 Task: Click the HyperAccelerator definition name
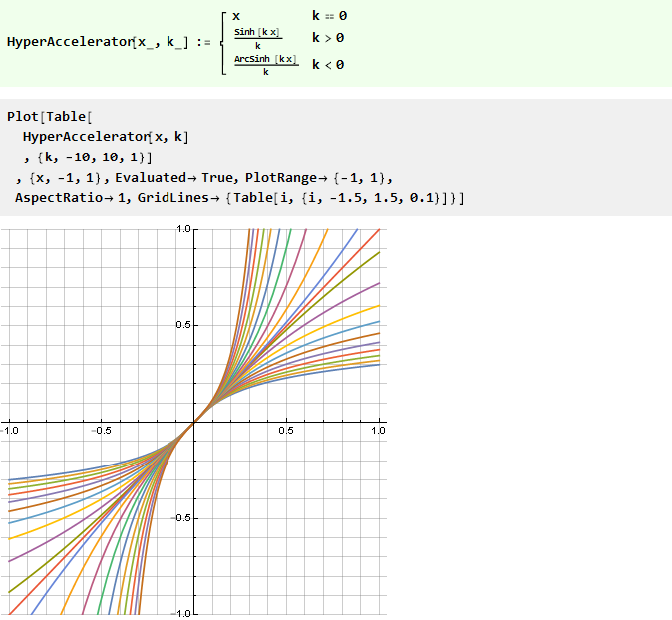[x=70, y=42]
